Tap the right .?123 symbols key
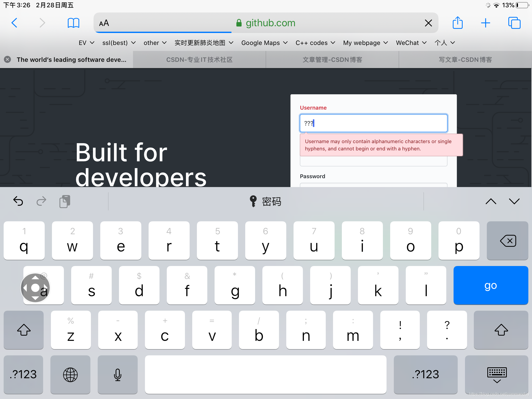 [x=425, y=375]
